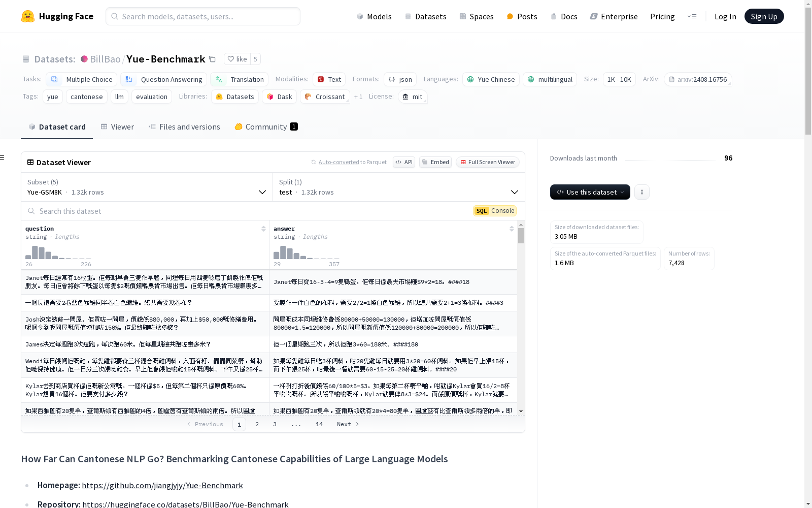Click the question lengths histogram
Viewport: 812px width, 508px height.
coord(58,252)
